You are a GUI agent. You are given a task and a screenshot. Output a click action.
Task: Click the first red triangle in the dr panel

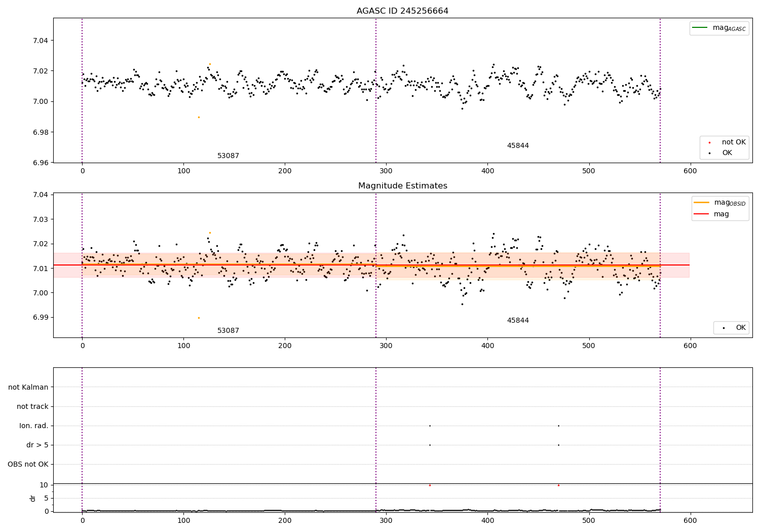tap(430, 485)
